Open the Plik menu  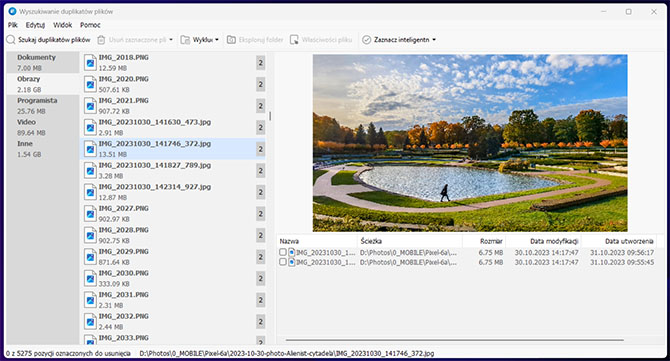click(12, 25)
